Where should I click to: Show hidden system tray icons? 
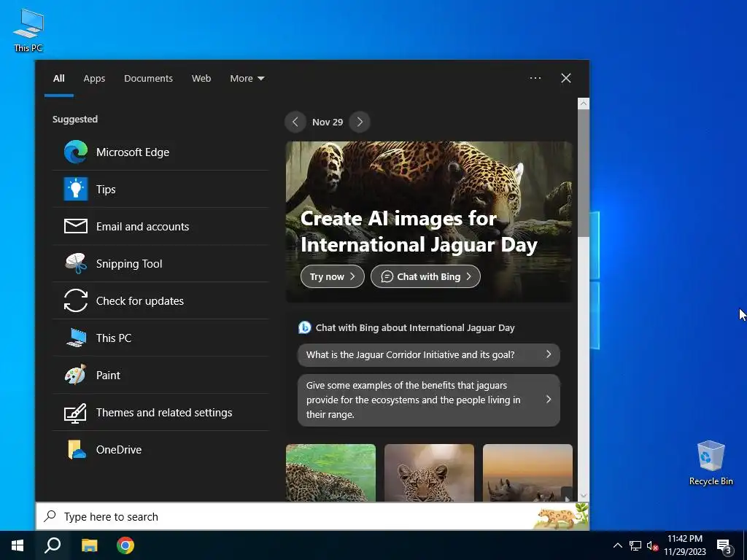[617, 545]
